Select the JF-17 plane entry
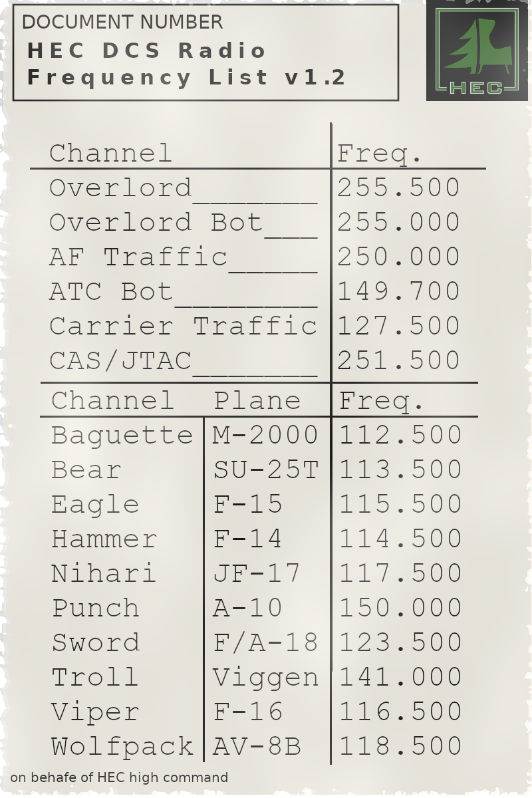Viewport: 532px width, 798px height. [x=257, y=574]
